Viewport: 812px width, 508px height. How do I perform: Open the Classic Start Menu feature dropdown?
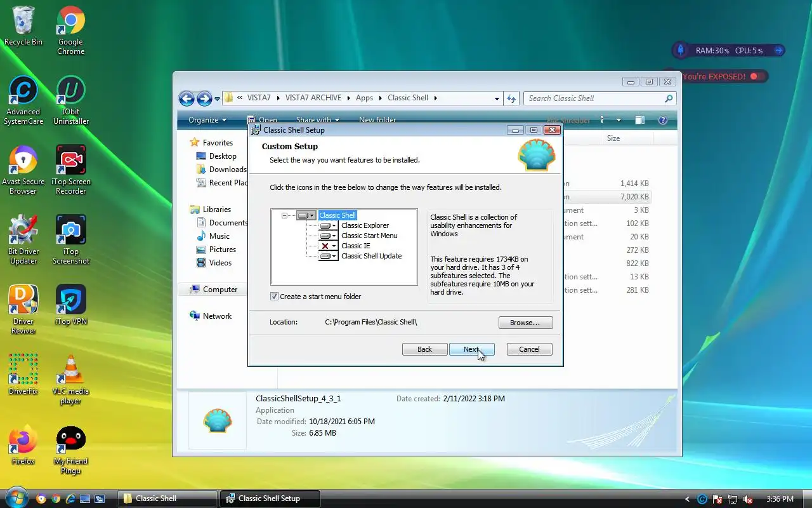point(329,236)
